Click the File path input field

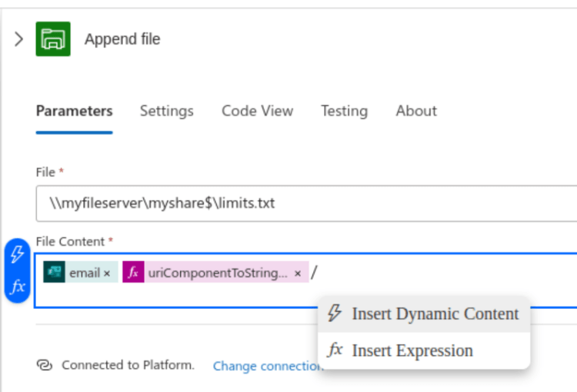tap(306, 204)
